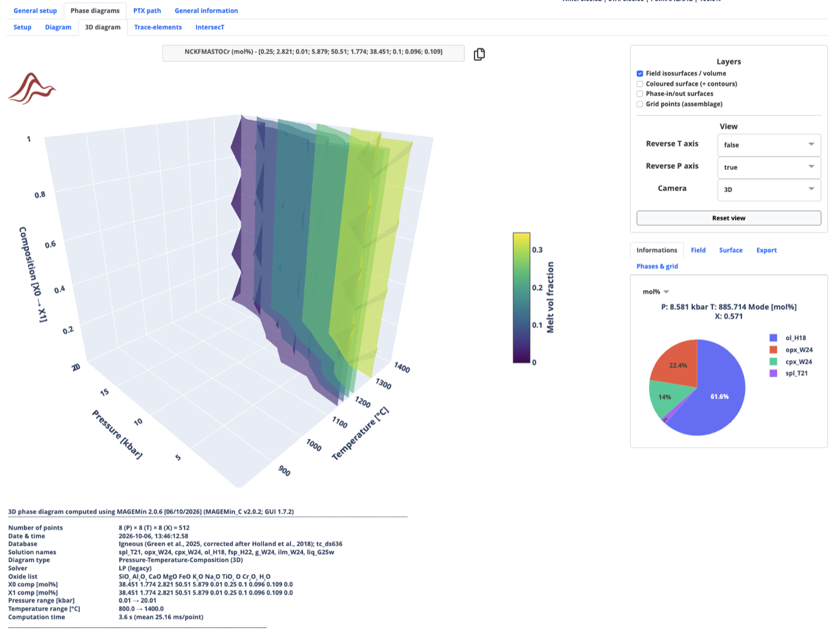This screenshot has width=840, height=643.
Task: Open the IntersecT sub-tab
Action: point(209,27)
